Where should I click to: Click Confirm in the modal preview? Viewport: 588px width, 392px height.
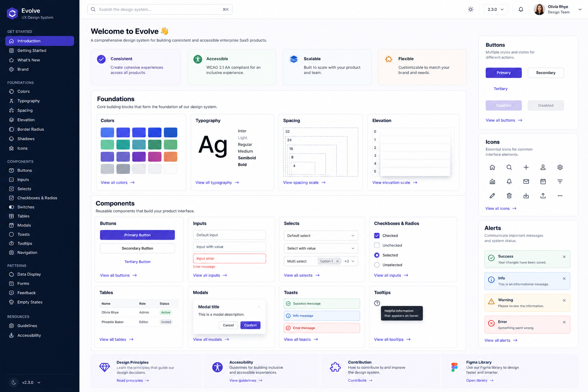250,325
